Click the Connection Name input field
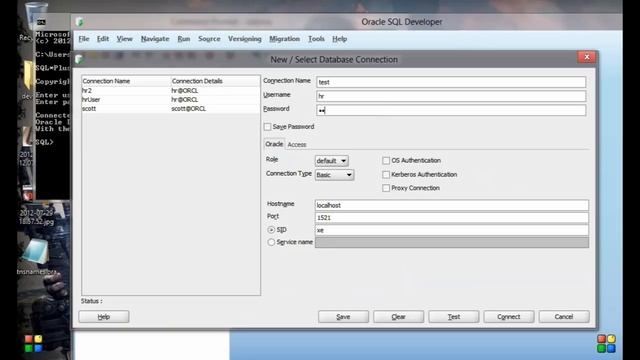The image size is (640, 360). pyautogui.click(x=451, y=82)
